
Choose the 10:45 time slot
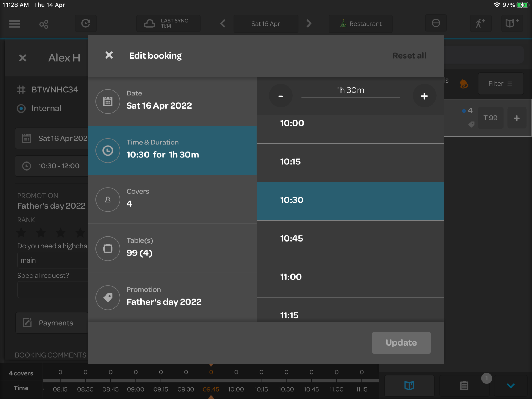pyautogui.click(x=350, y=239)
